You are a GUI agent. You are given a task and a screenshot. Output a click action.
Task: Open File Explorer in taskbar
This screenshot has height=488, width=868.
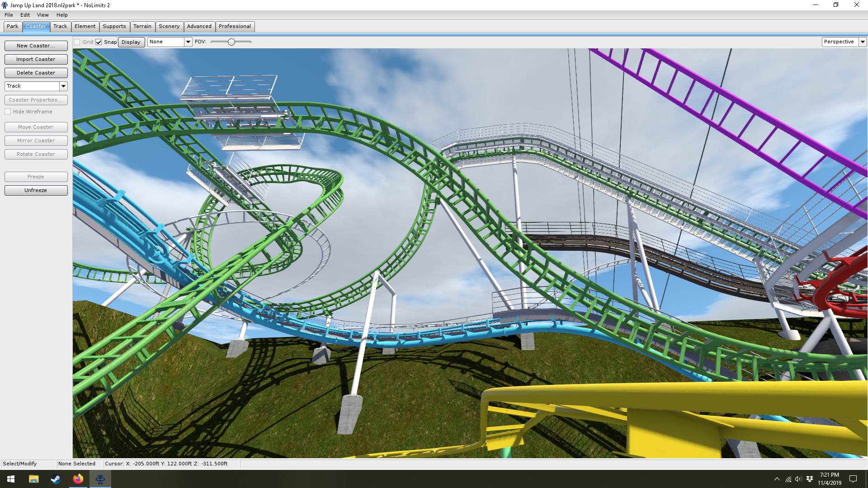tap(33, 479)
